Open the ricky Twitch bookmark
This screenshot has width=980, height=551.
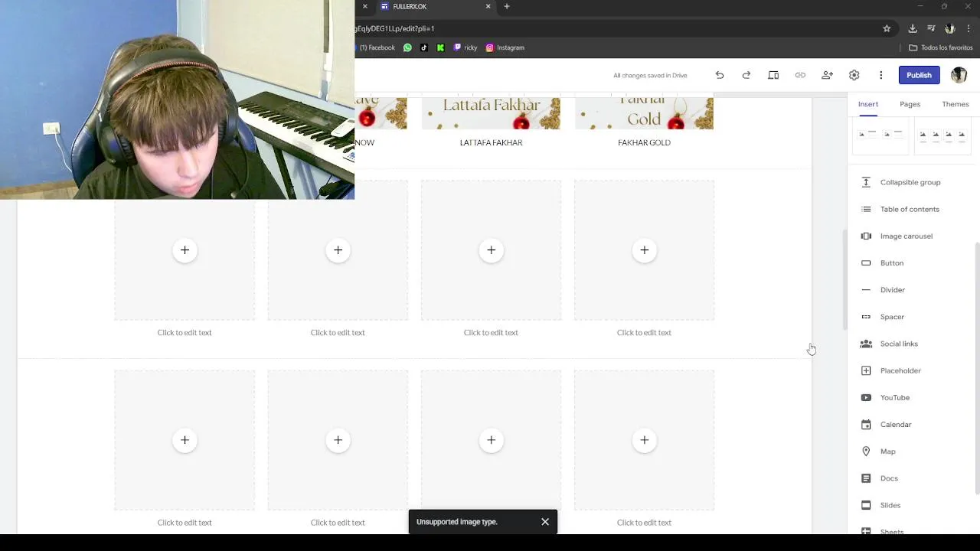point(465,47)
